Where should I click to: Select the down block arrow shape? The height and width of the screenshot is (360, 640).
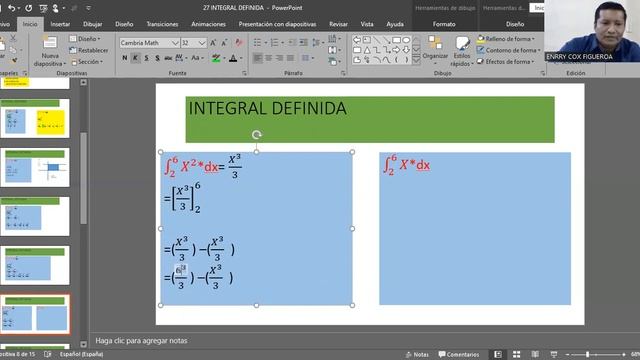[406, 50]
